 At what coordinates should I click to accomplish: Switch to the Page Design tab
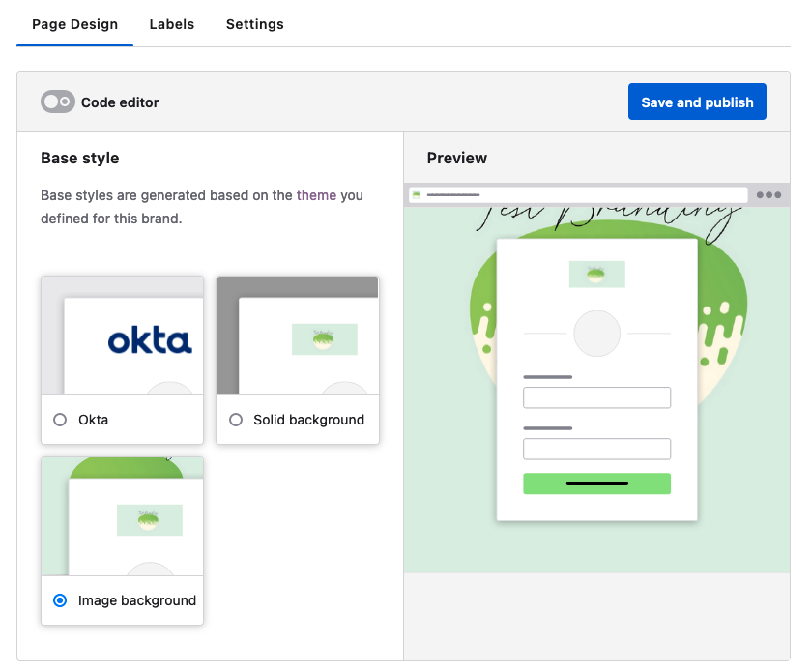74,24
